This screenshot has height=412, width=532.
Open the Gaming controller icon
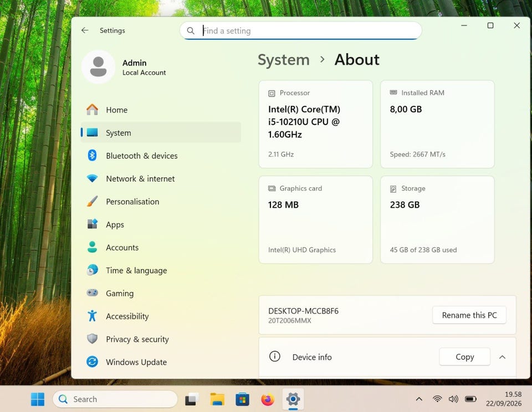pos(92,292)
